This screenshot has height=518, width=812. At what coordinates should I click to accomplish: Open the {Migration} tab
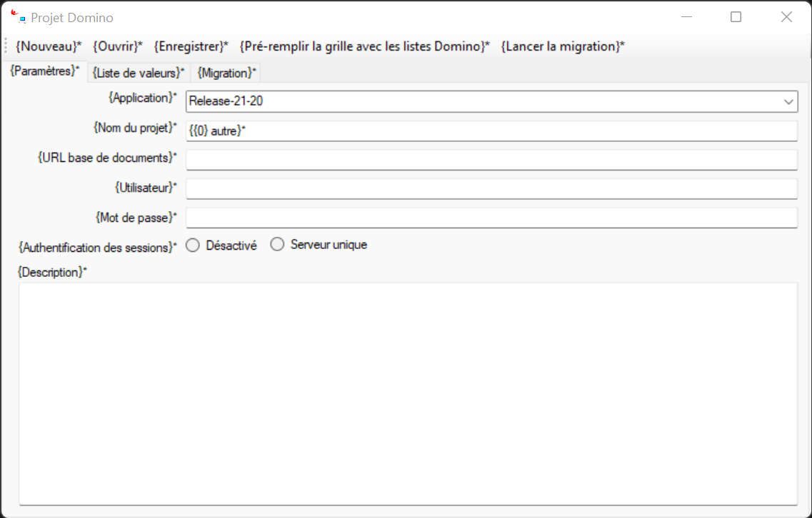coord(226,73)
